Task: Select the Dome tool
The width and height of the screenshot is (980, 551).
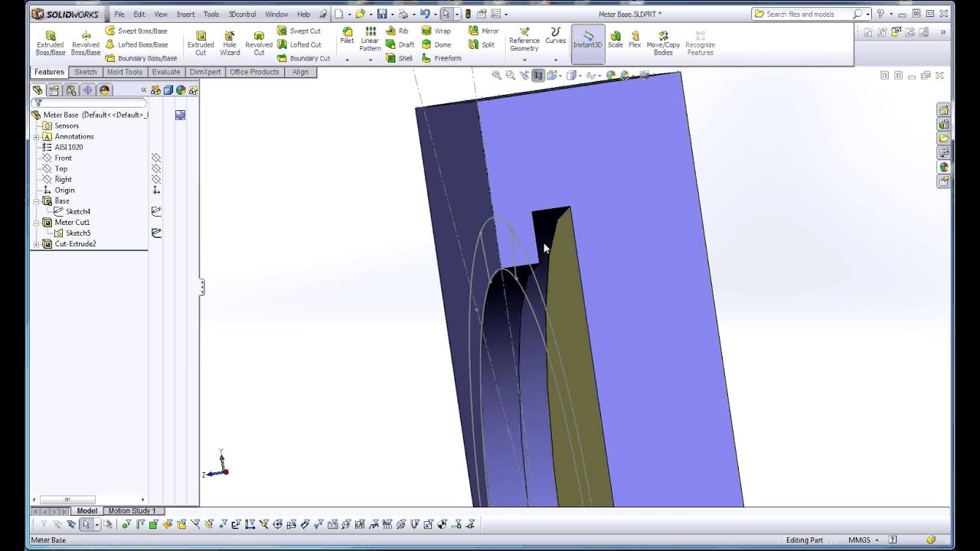Action: pyautogui.click(x=436, y=44)
